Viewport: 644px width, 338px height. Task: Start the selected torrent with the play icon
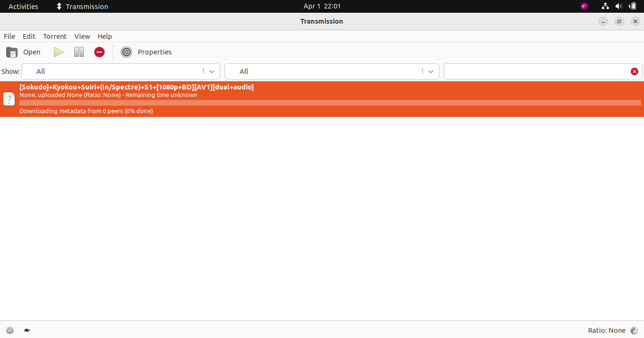(58, 52)
